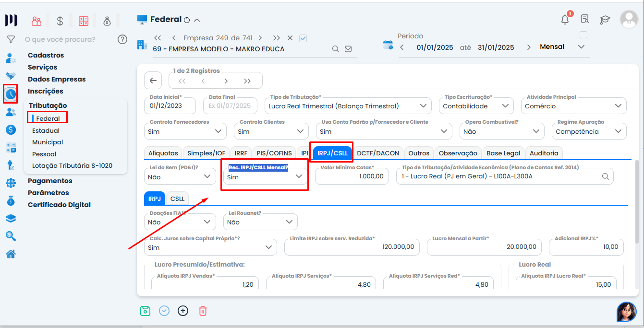Image resolution: width=644 pixels, height=328 pixels.
Task: Toggle the checkbox above Mensal period
Action: pyautogui.click(x=583, y=35)
